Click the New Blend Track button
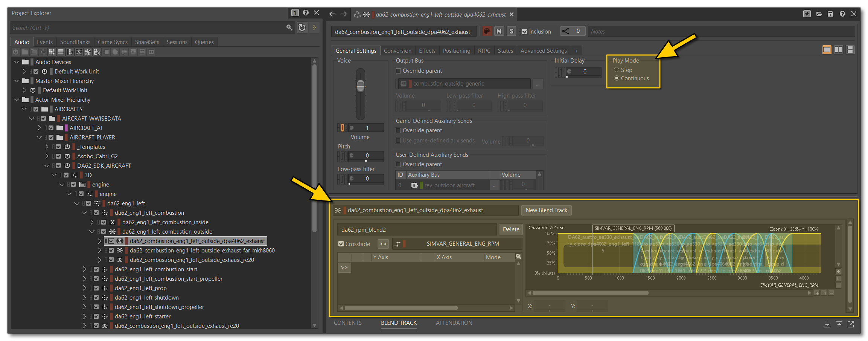 pos(546,210)
